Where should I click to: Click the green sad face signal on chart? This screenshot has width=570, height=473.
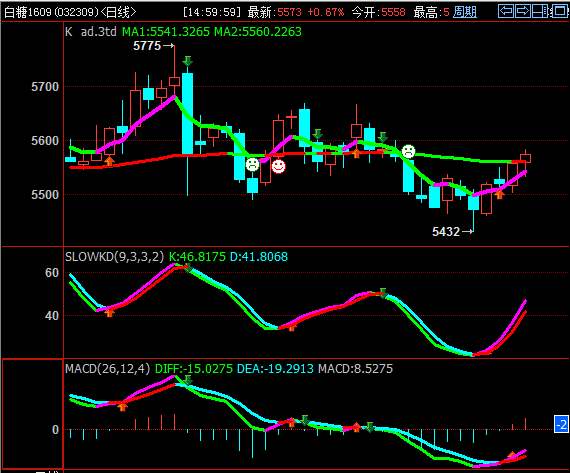coord(252,165)
